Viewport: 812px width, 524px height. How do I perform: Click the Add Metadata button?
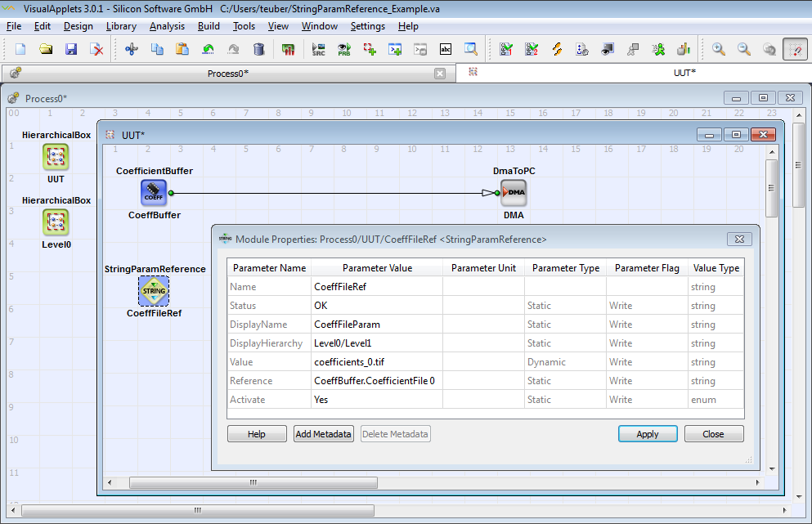tap(324, 434)
